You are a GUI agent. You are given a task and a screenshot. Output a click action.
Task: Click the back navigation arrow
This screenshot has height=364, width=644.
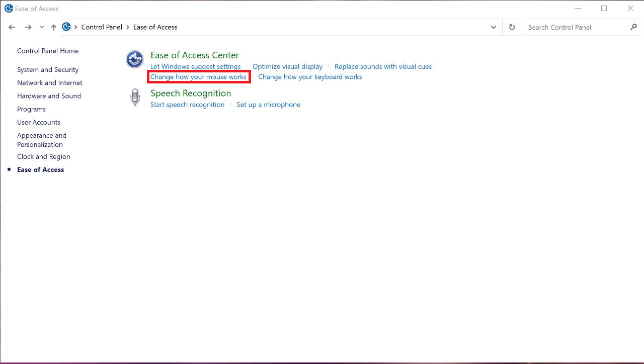12,27
